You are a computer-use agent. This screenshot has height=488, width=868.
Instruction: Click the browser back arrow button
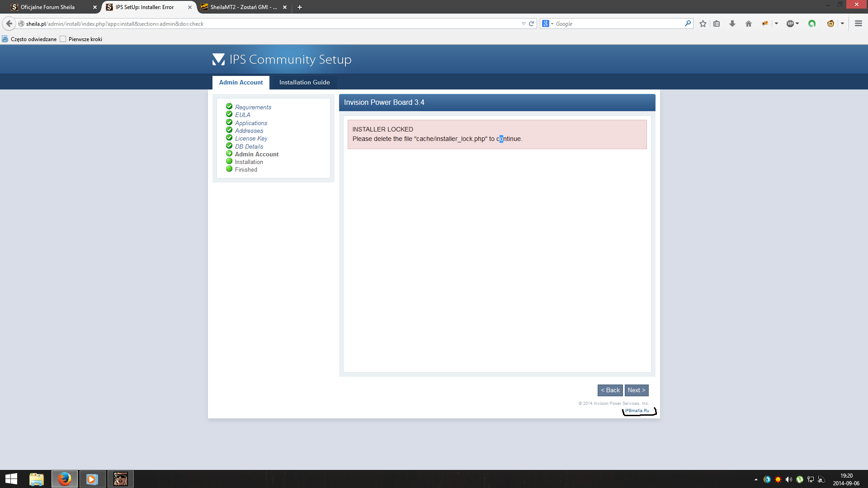point(9,23)
